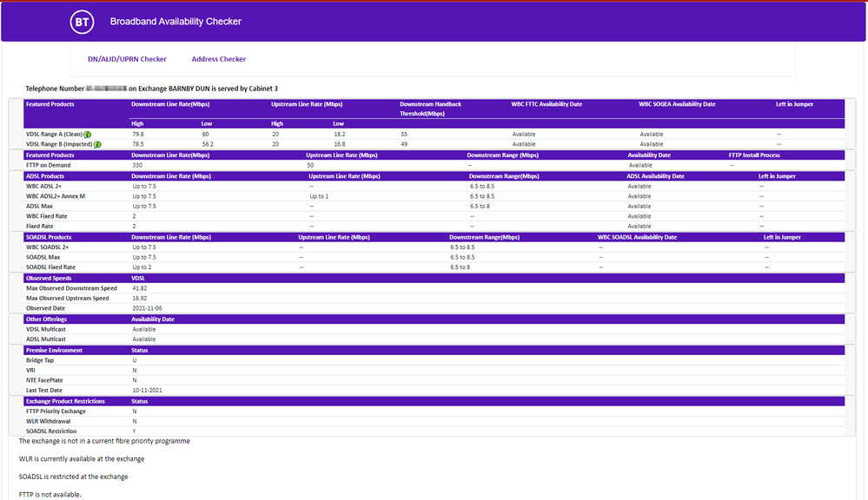The width and height of the screenshot is (868, 500).
Task: Select the FTTP on Demand row
Action: click(x=50, y=164)
